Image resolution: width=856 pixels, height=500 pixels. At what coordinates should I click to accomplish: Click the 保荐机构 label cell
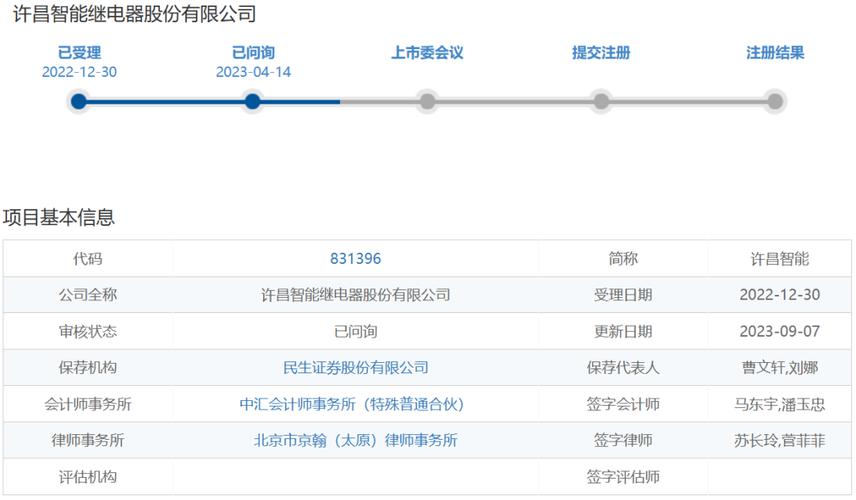point(88,368)
